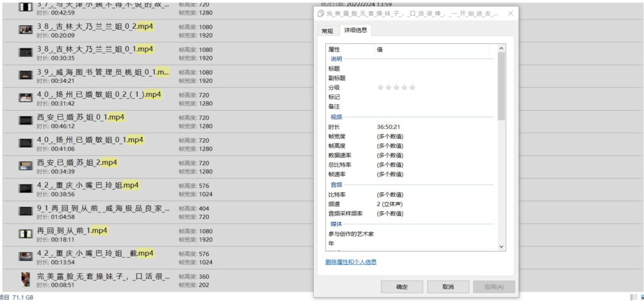Select thumbnail of the file lasting 00:08:51
This screenshot has width=644, height=301.
click(x=25, y=279)
